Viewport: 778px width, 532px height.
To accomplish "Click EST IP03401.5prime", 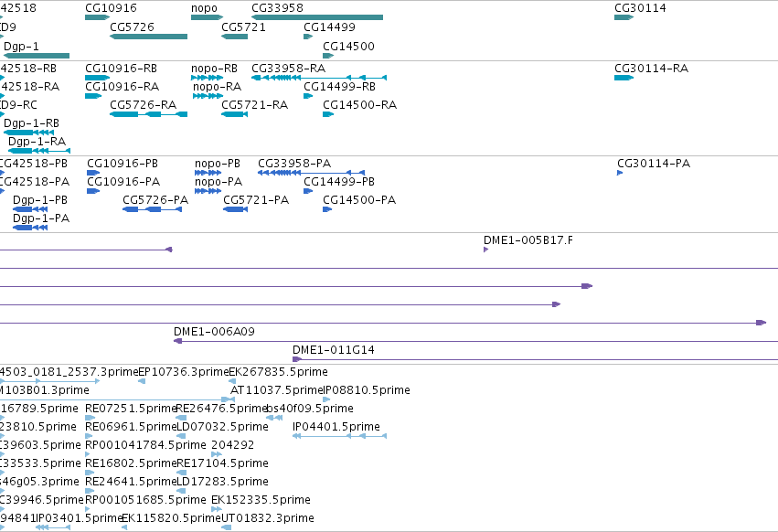I will (53, 527).
